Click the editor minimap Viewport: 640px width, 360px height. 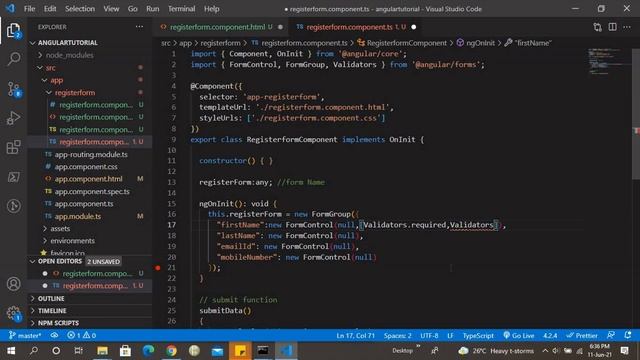(609, 62)
